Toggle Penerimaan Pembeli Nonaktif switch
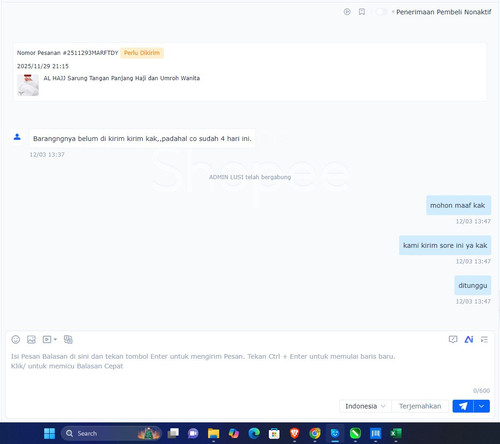500x444 pixels. click(381, 12)
